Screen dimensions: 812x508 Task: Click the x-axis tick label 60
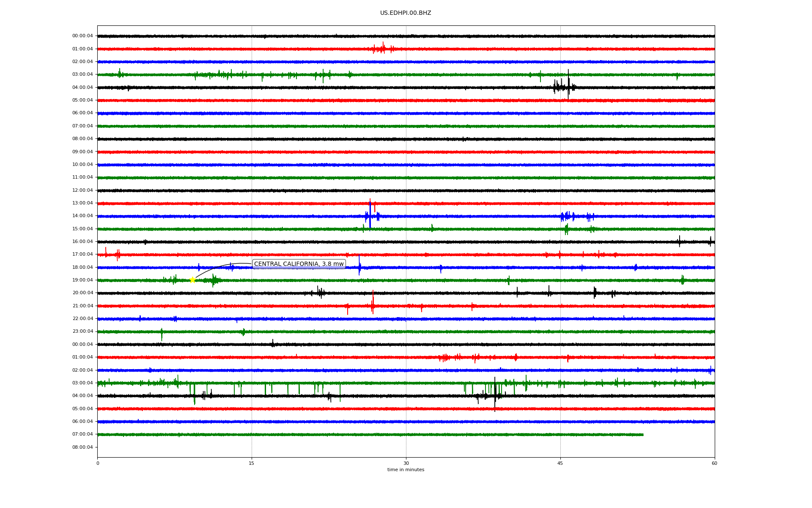coord(714,463)
